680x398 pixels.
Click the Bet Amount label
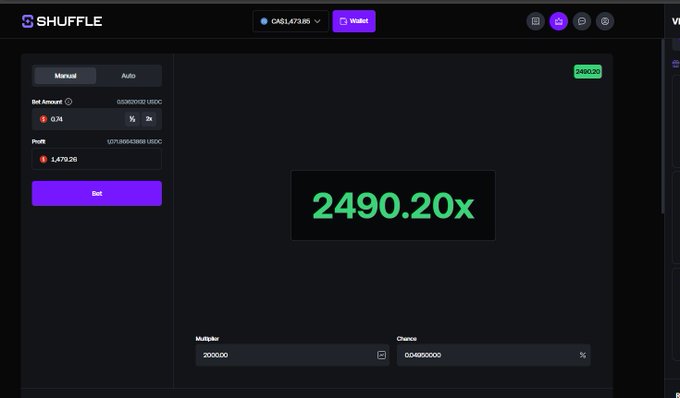pyautogui.click(x=47, y=102)
